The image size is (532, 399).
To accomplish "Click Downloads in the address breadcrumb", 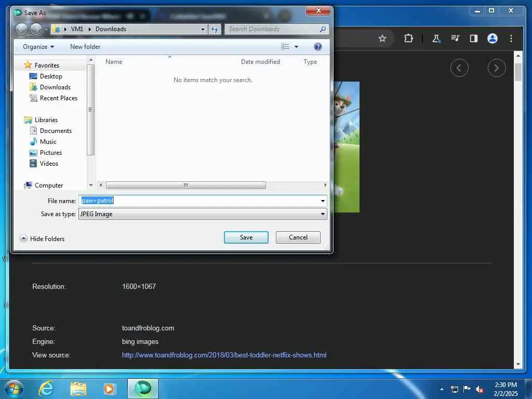I will (x=111, y=29).
